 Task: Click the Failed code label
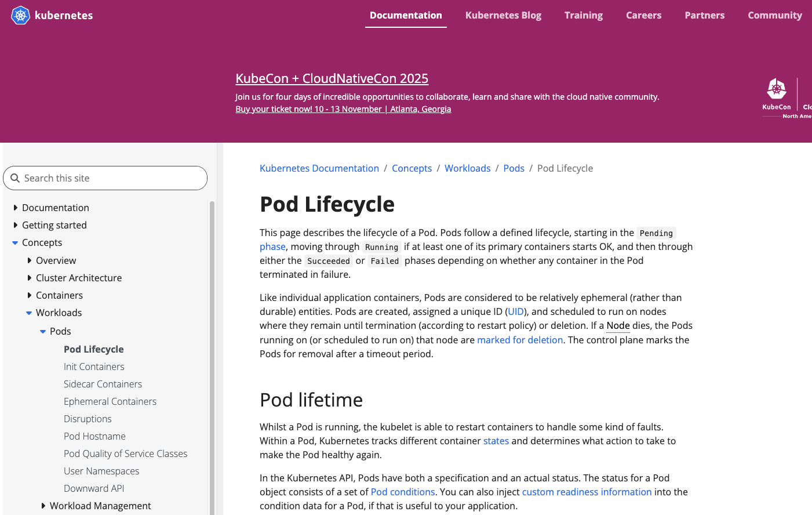pos(385,261)
